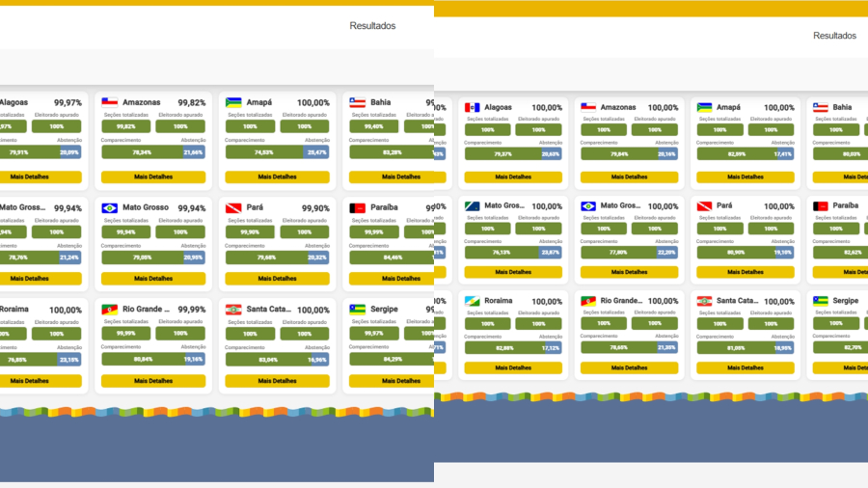Click Mais Detalhes on Rio Grande... card with 78,65%
This screenshot has height=488, width=868.
click(x=630, y=367)
